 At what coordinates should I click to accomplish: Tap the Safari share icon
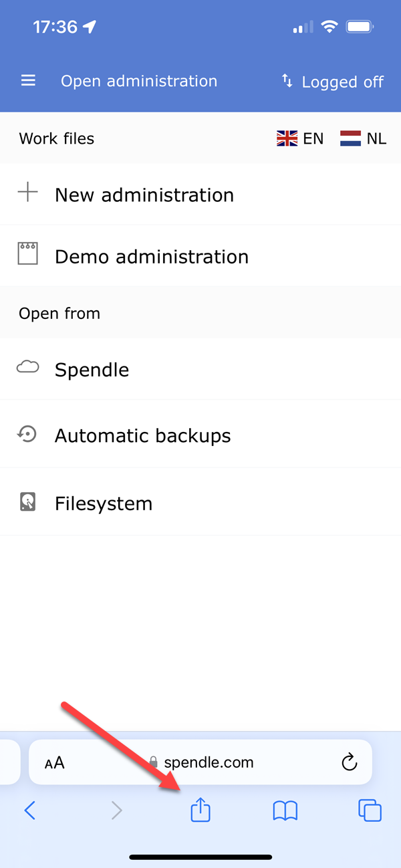[200, 810]
